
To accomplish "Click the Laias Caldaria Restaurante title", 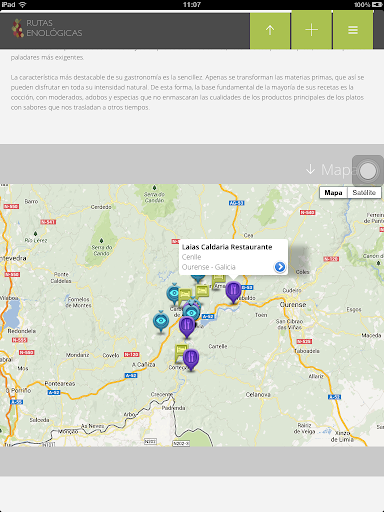I will point(227,247).
